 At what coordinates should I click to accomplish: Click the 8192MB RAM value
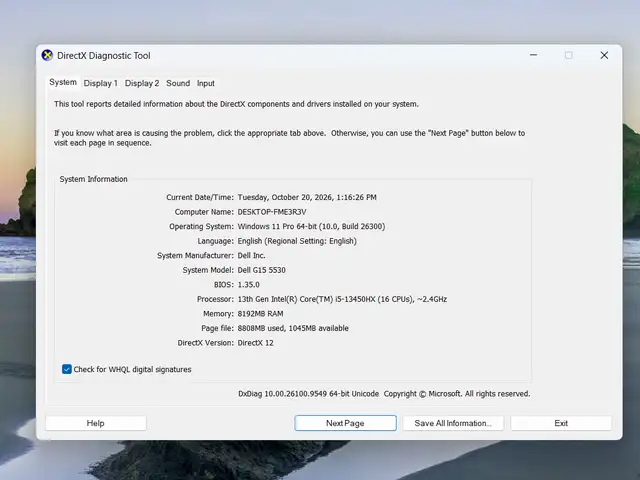click(x=260, y=313)
